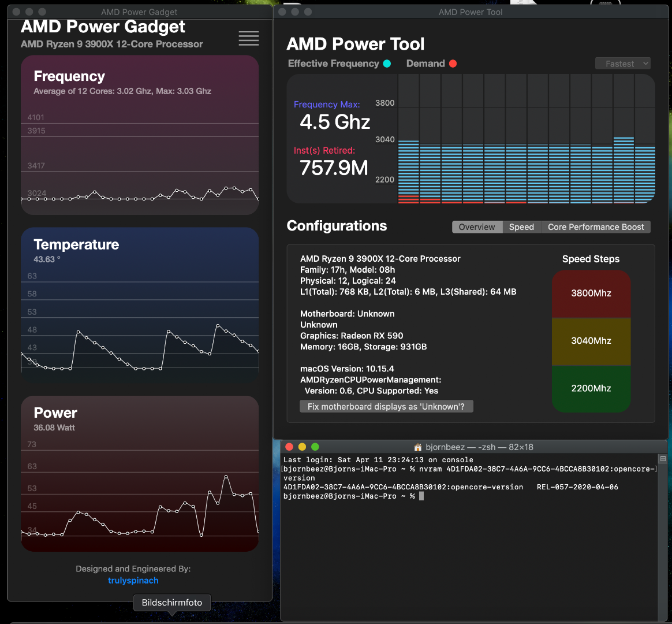Click the AMD Power Gadget window title bar

(139, 12)
